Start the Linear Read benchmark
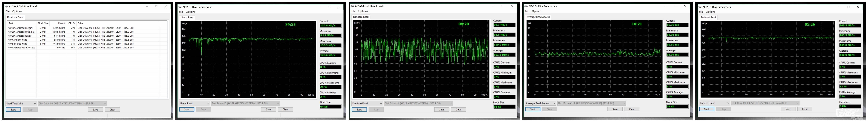Screen dimensions: 868x122 187,109
